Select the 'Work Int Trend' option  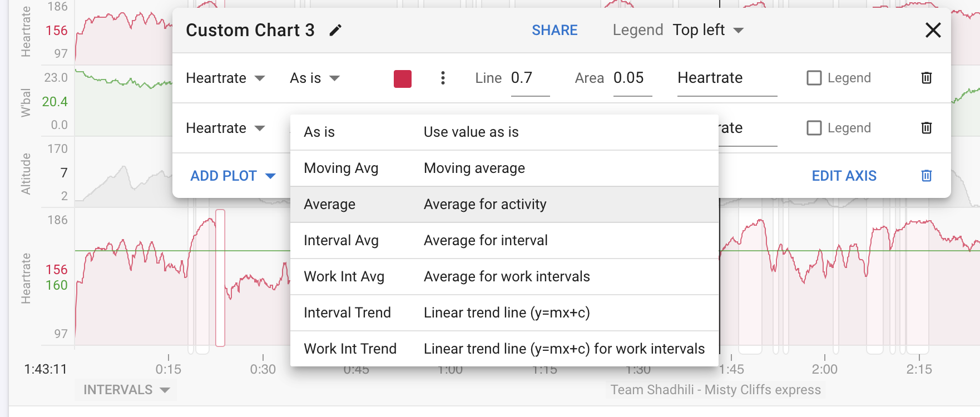point(504,349)
